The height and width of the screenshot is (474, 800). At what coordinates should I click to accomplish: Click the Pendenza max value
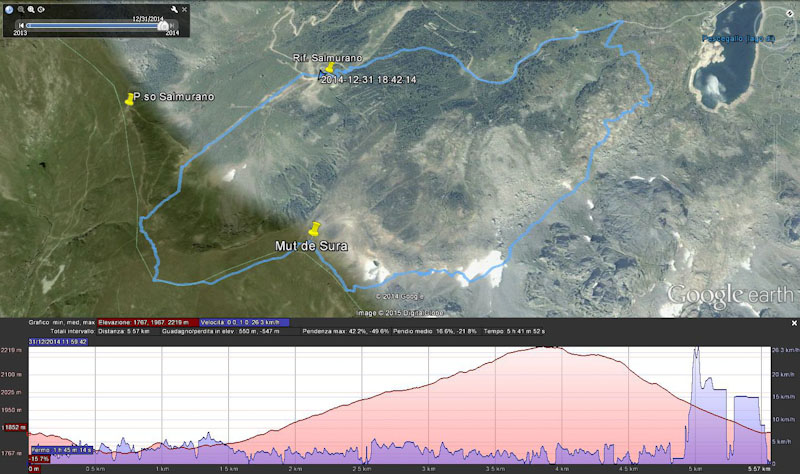click(x=345, y=331)
